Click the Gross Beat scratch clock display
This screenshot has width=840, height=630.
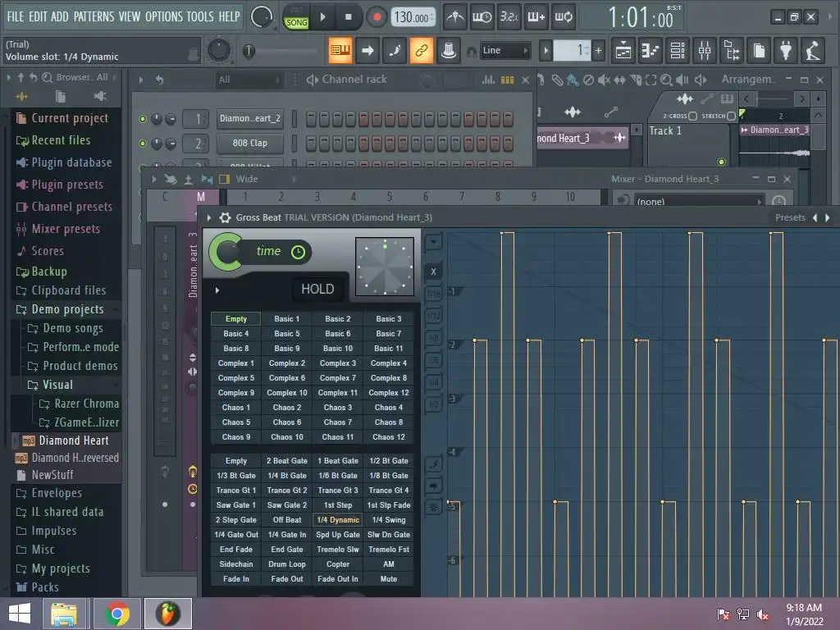pyautogui.click(x=385, y=267)
